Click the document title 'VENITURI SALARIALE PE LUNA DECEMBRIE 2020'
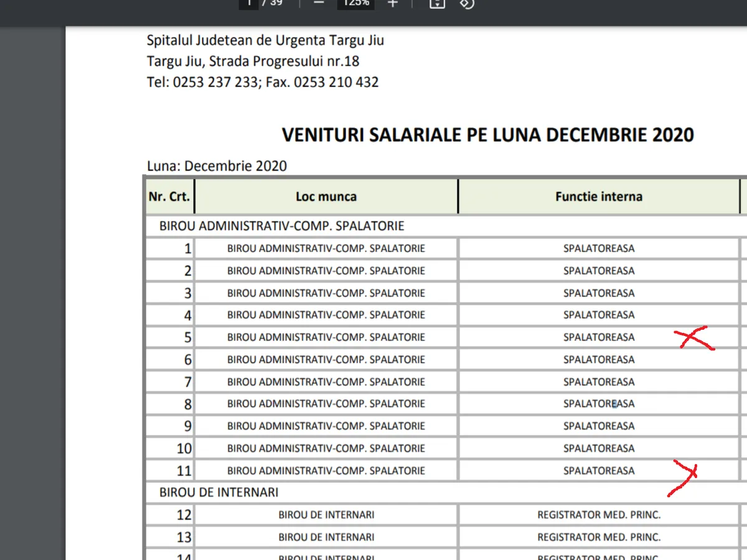Image resolution: width=747 pixels, height=560 pixels. click(487, 135)
